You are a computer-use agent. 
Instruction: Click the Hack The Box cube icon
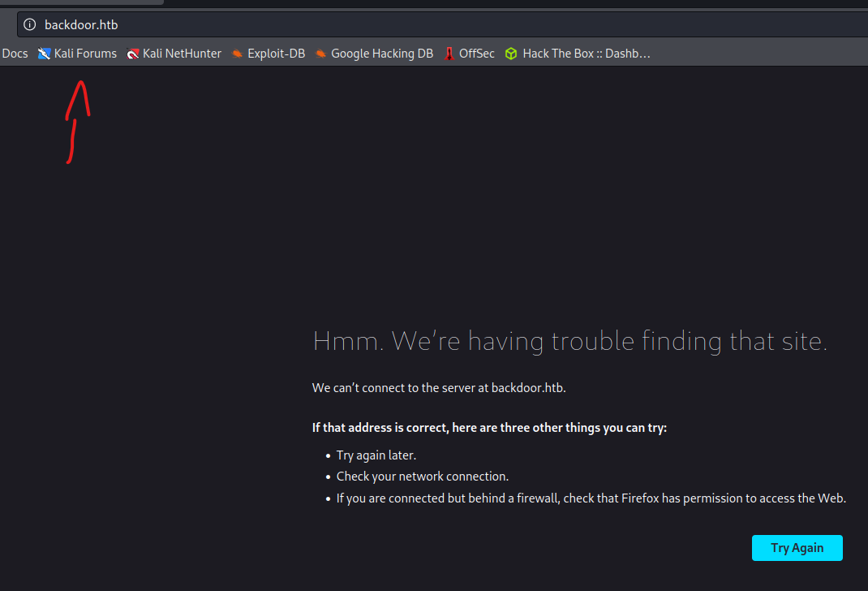[x=511, y=53]
